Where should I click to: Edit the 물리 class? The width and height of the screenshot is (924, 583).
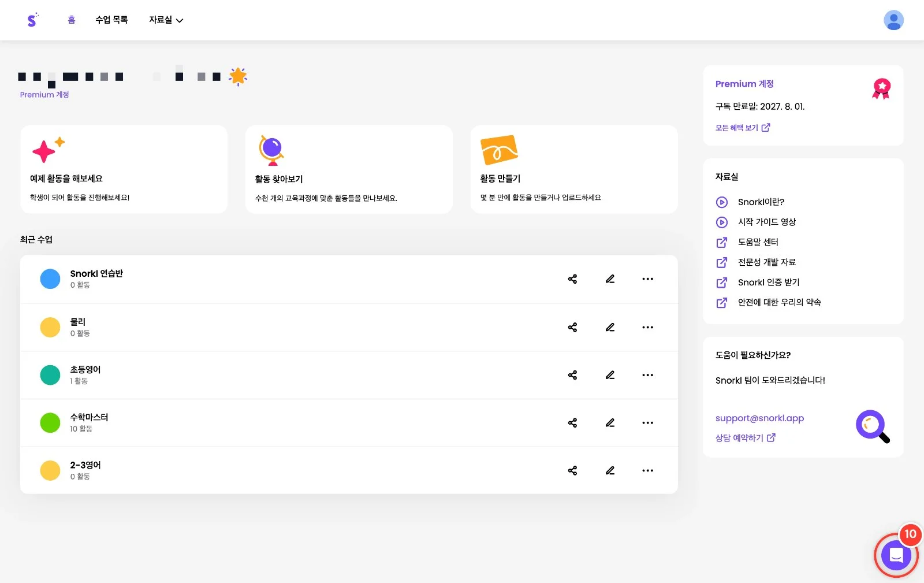pos(610,327)
